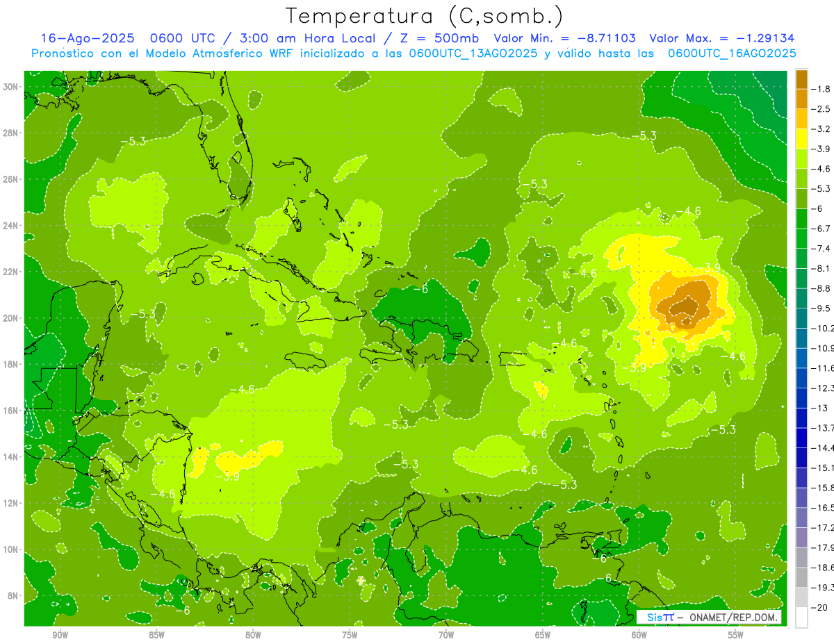Click the "Pronóstico con el Modelo Atmosférico WRF" subtitle line

click(414, 53)
